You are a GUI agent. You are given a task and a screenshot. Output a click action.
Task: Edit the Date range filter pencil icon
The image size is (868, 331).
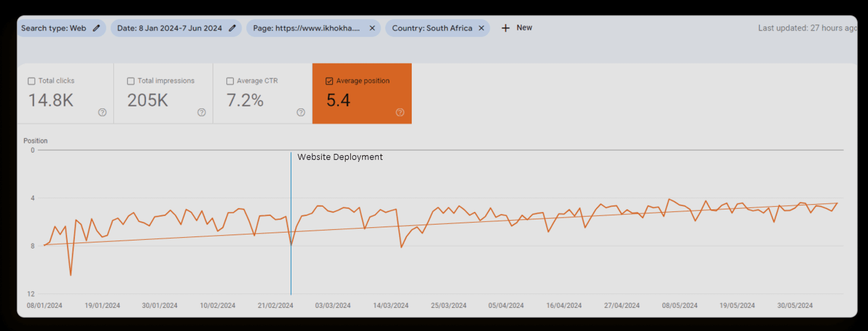point(232,28)
